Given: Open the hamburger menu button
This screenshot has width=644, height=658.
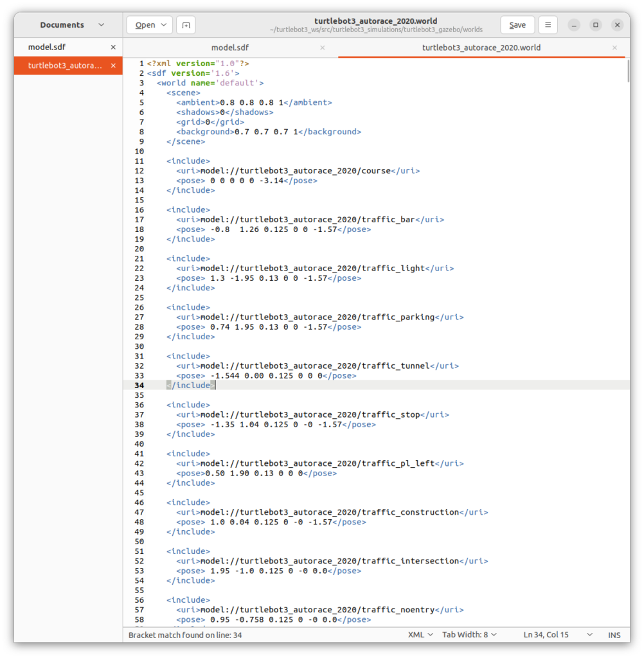Looking at the screenshot, I should tap(548, 25).
